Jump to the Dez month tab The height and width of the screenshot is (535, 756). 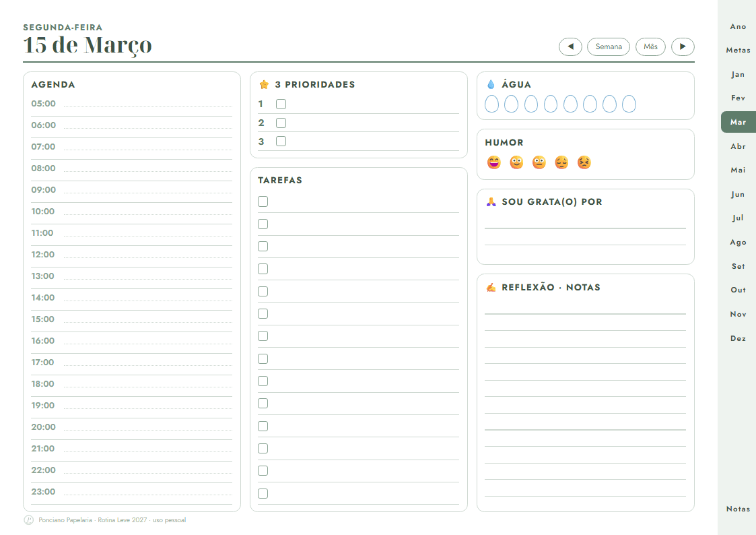738,338
